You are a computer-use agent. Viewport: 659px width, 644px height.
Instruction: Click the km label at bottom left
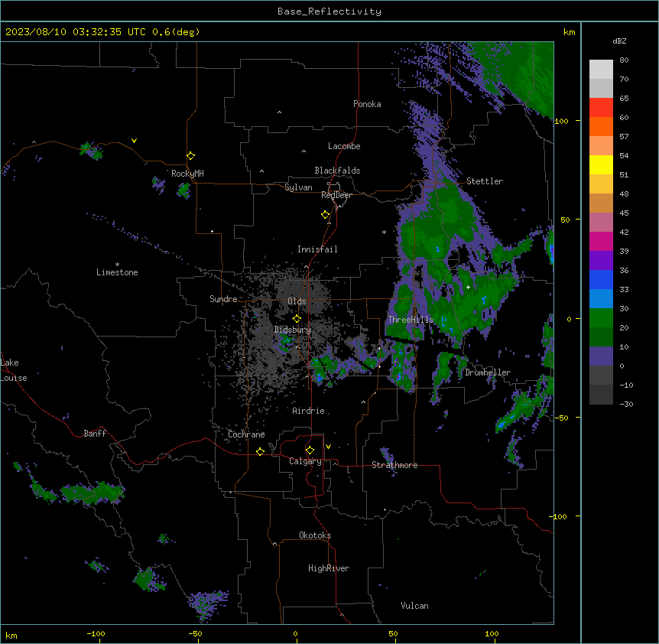click(x=11, y=635)
